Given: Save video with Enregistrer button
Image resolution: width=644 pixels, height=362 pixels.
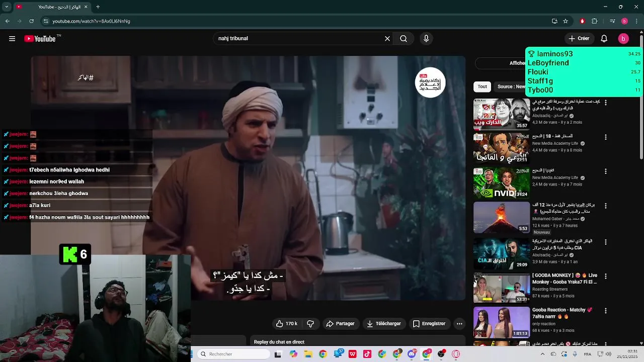Looking at the screenshot, I should click(429, 324).
